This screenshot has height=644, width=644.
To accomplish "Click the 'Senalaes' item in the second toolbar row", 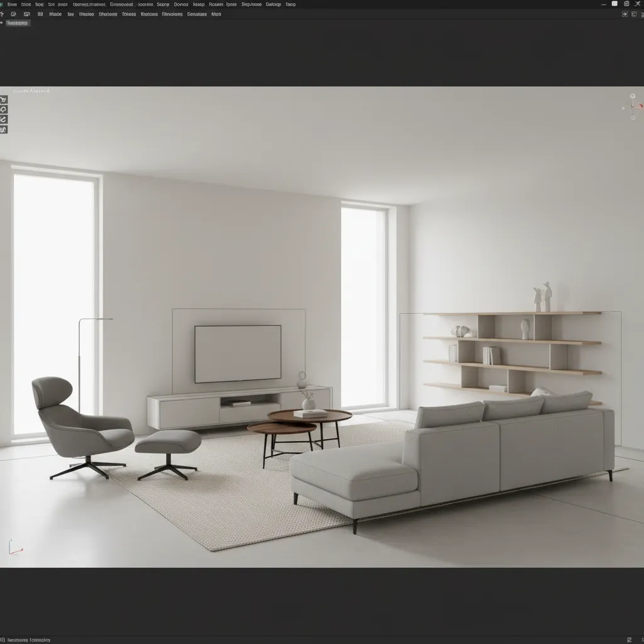I will tap(197, 14).
